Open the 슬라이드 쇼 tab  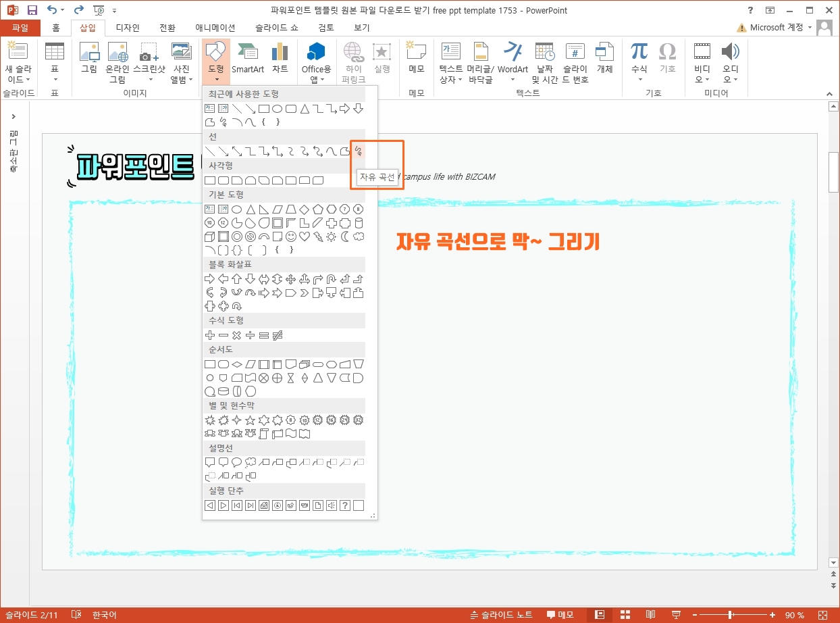pyautogui.click(x=276, y=28)
